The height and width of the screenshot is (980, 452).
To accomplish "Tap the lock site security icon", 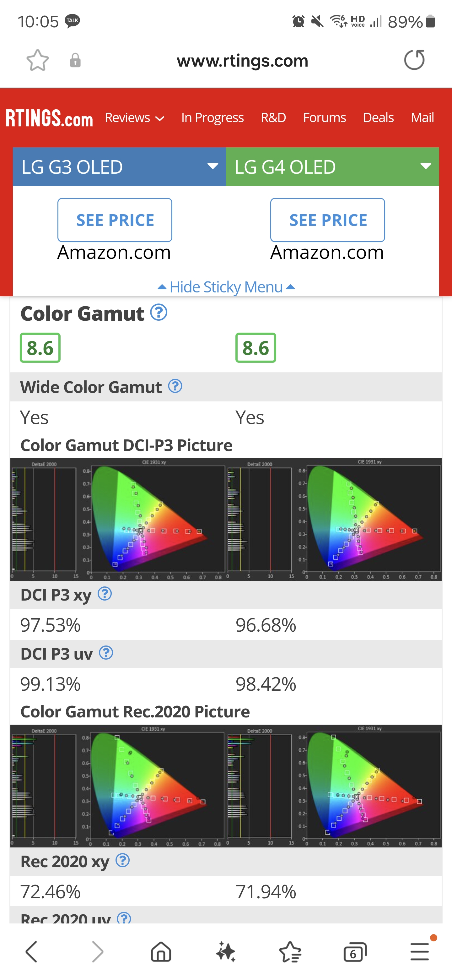I will pyautogui.click(x=75, y=61).
